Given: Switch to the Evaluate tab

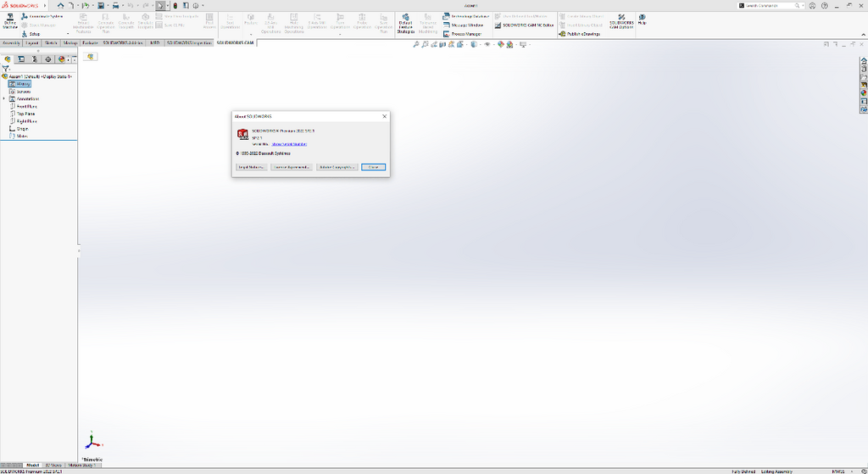Looking at the screenshot, I should click(x=90, y=42).
